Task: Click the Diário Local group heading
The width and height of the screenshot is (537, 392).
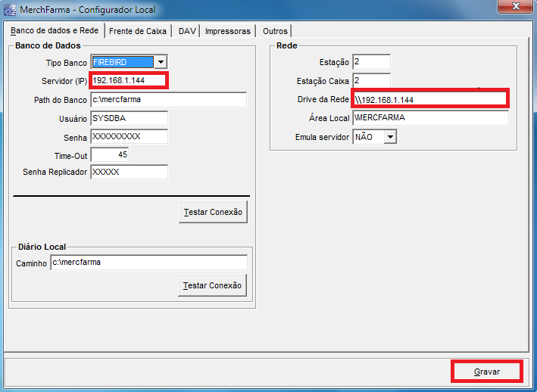Action: 42,247
